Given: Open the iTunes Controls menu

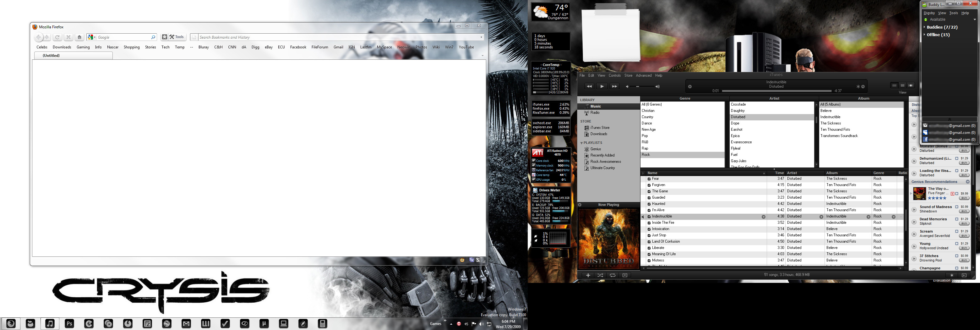Looking at the screenshot, I should click(x=614, y=75).
